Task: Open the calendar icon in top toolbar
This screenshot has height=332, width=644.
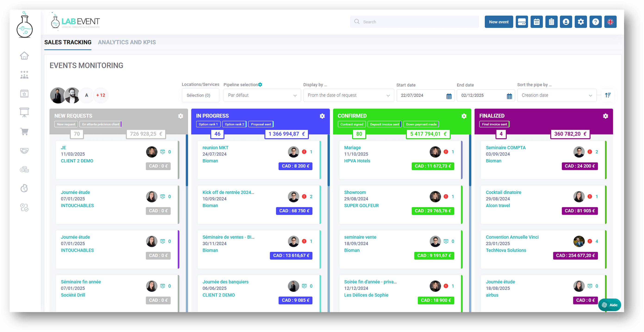Action: pos(536,22)
